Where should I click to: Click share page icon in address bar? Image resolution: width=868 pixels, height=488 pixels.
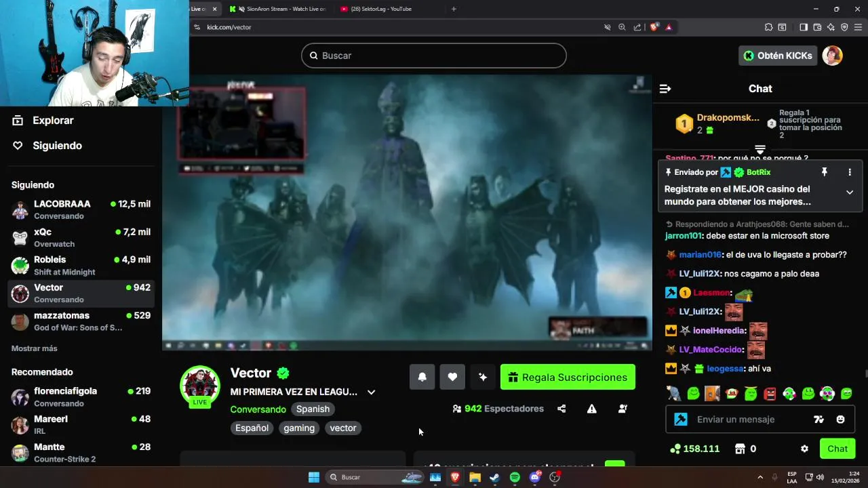[637, 27]
